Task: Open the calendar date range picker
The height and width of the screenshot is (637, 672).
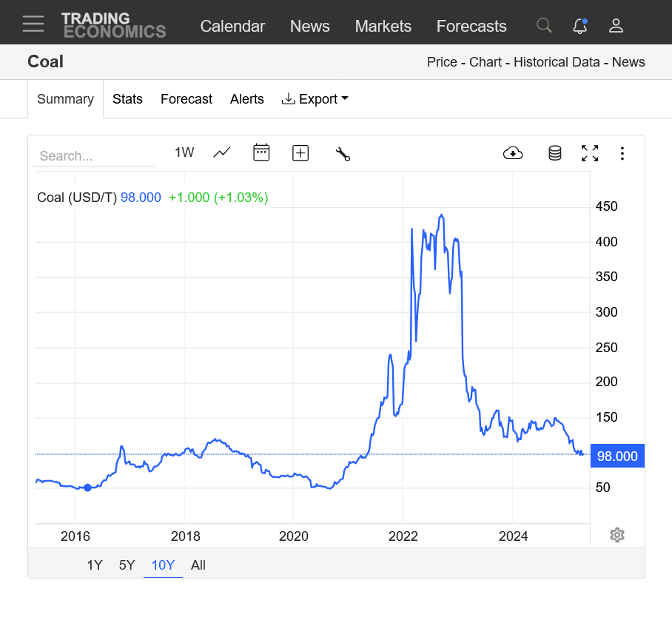Action: coord(261,153)
